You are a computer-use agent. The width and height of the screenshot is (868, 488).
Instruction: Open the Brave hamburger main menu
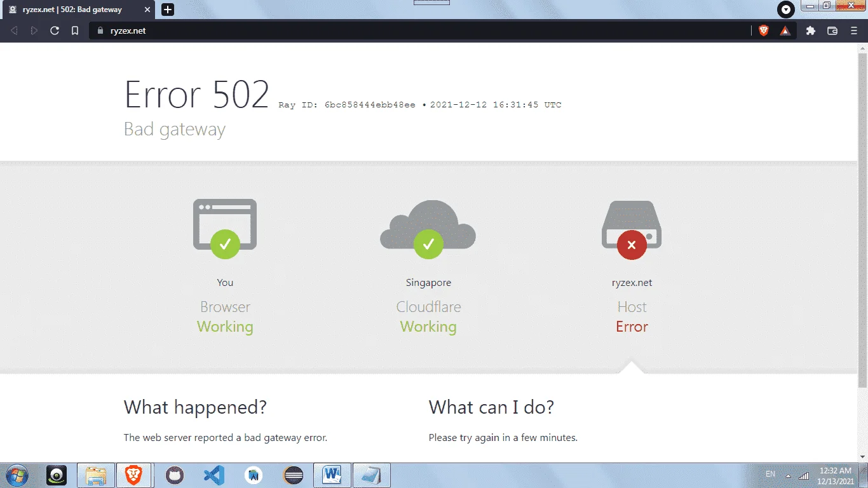point(854,30)
